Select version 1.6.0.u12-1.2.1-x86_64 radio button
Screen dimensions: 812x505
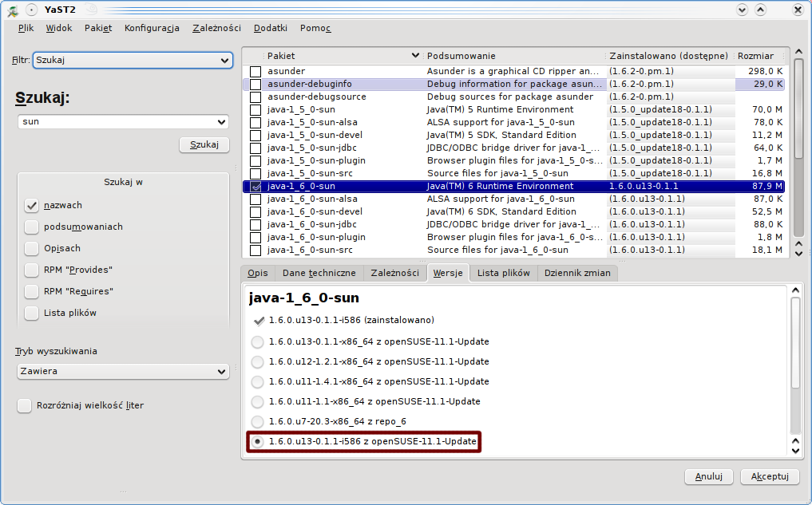(x=257, y=361)
